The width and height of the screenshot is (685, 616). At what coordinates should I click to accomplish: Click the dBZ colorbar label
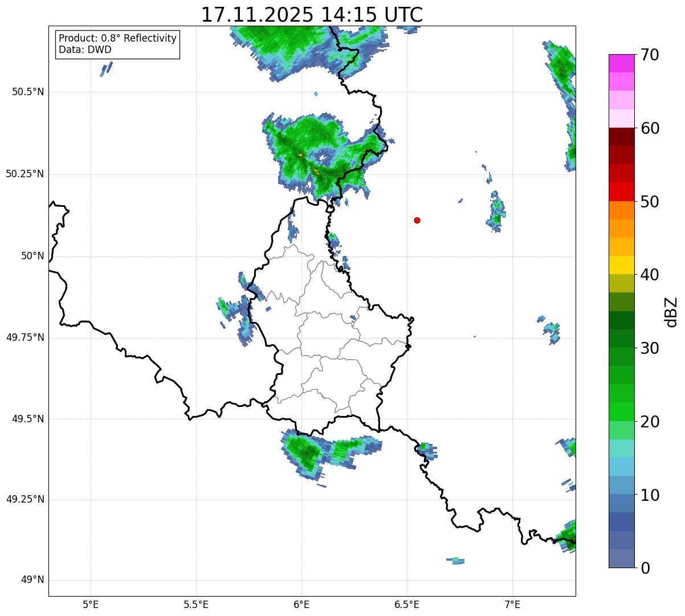(671, 311)
